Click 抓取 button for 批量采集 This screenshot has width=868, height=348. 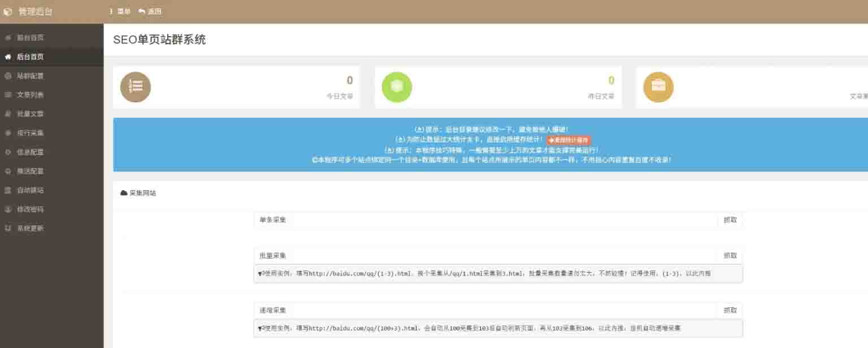click(730, 256)
